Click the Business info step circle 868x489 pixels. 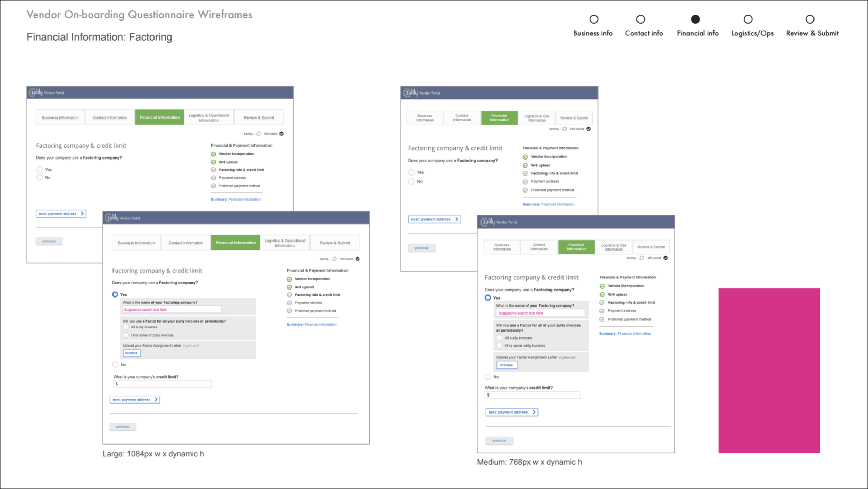click(594, 19)
